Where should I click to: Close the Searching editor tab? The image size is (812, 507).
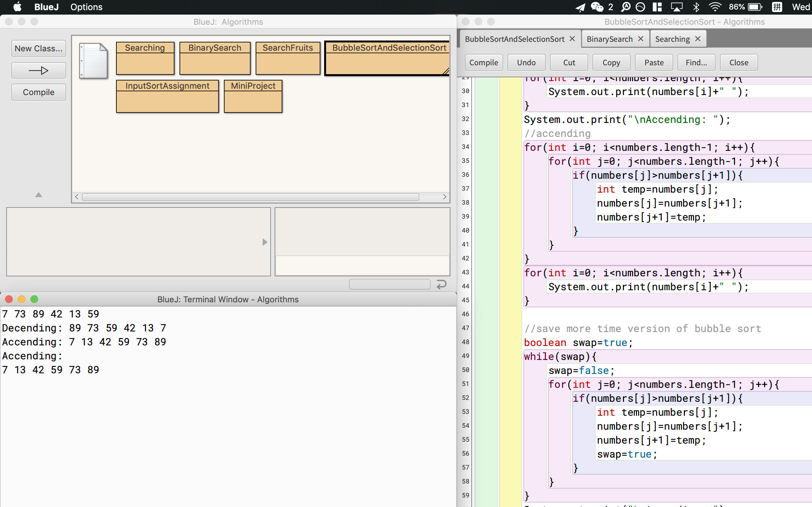[698, 39]
